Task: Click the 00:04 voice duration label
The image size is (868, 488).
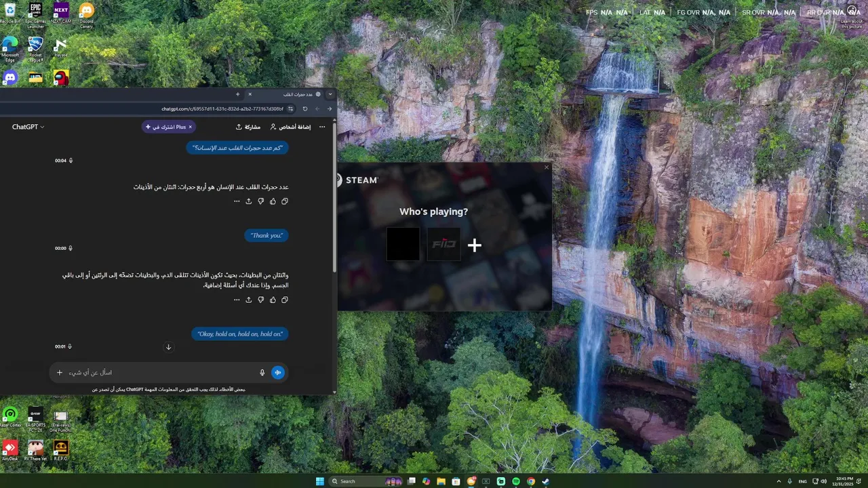Action: point(60,161)
